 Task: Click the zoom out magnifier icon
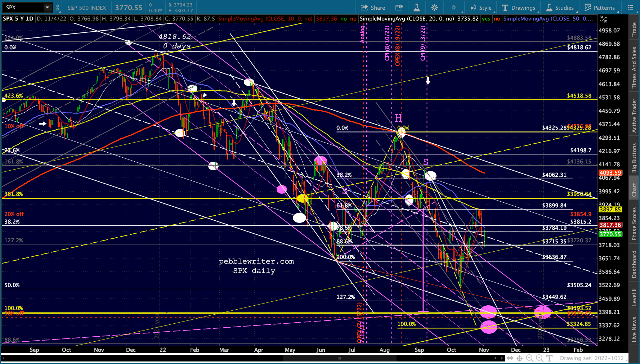pyautogui.click(x=539, y=358)
